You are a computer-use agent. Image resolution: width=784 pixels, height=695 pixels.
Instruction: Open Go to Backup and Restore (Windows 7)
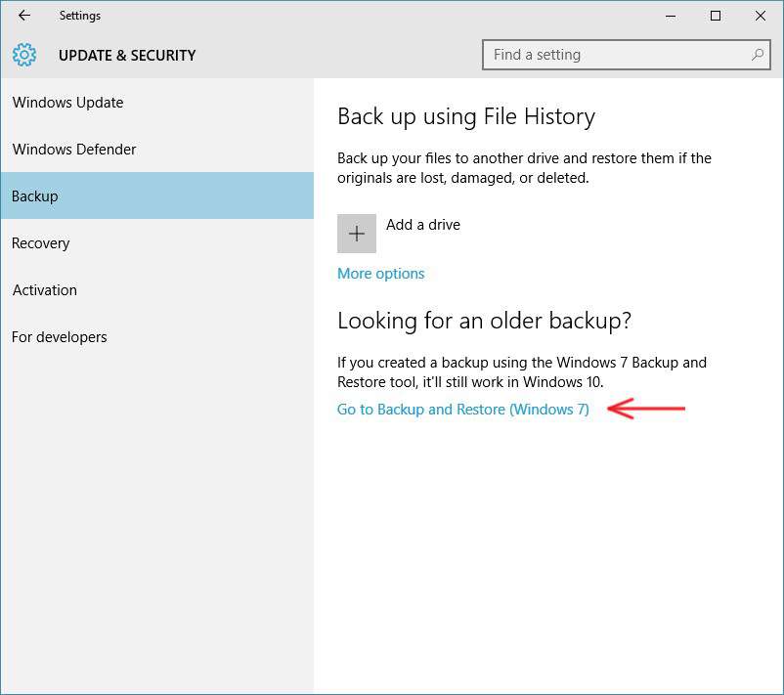click(x=463, y=410)
